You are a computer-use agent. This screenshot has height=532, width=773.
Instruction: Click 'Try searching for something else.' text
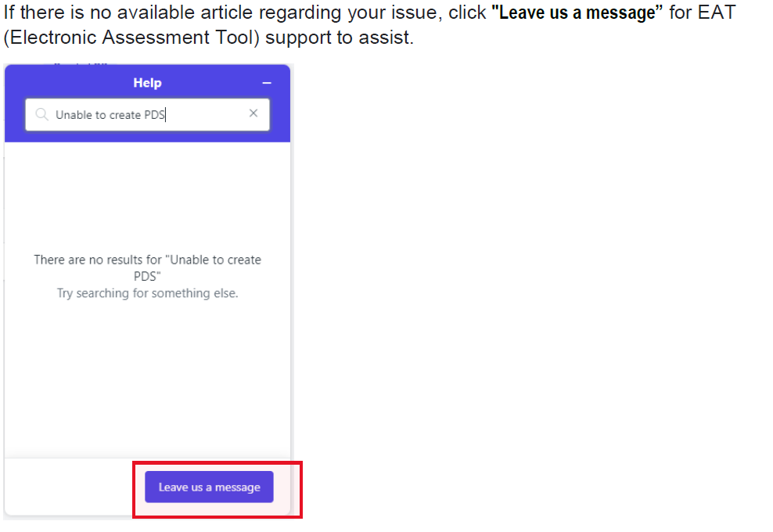(147, 293)
